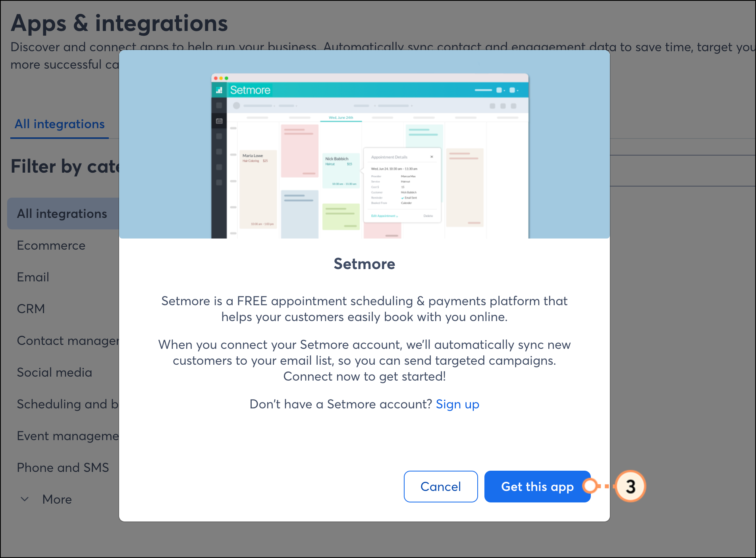Open the Sign up link
756x558 pixels.
(x=457, y=404)
